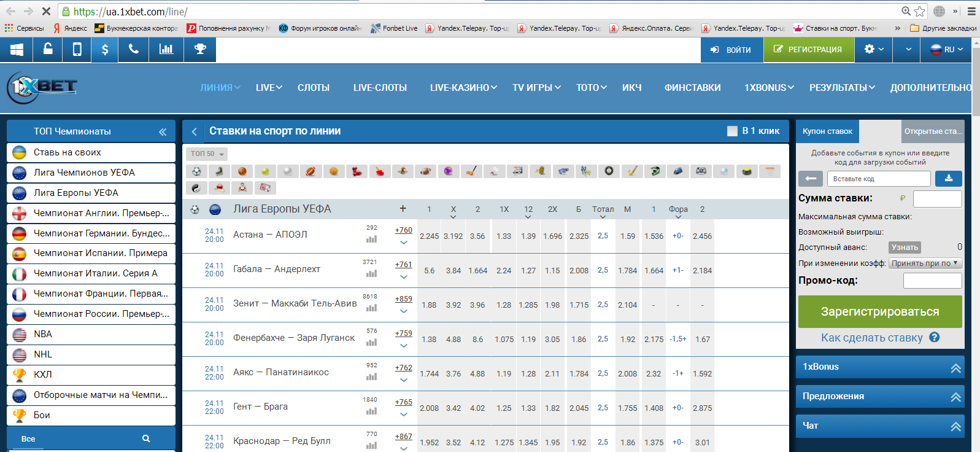This screenshot has height=452, width=980.
Task: Expand the RU language selector
Action: (946, 50)
